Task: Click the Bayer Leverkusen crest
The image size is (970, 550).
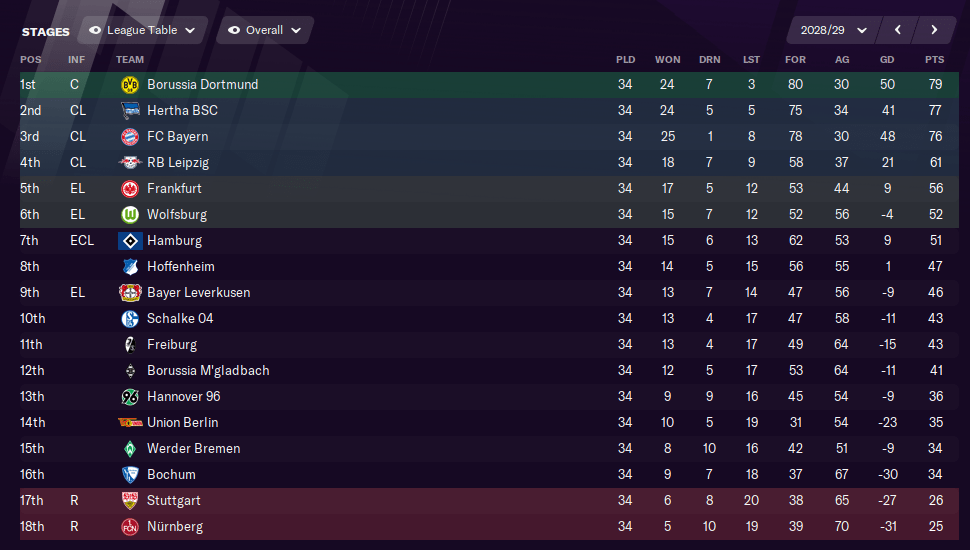Action: (130, 293)
